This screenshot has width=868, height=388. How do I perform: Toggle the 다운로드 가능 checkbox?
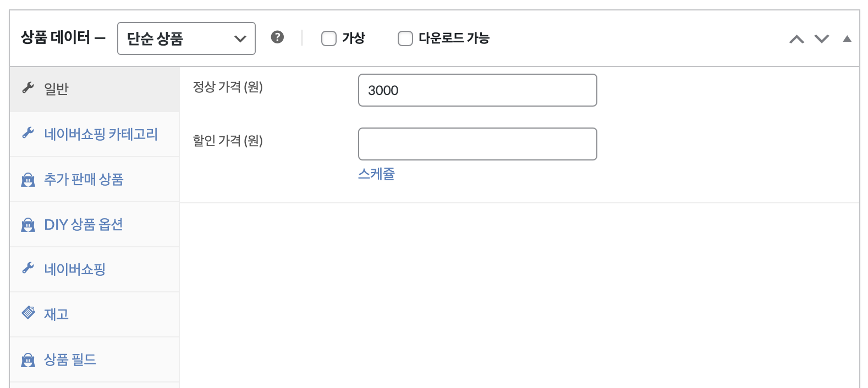click(x=405, y=38)
